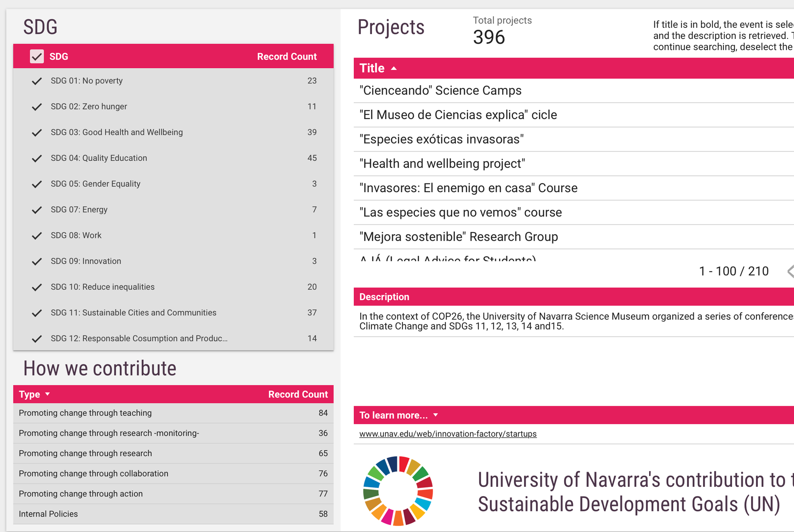This screenshot has height=532, width=794.
Task: Toggle the SDG select-all checkbox
Action: click(37, 56)
